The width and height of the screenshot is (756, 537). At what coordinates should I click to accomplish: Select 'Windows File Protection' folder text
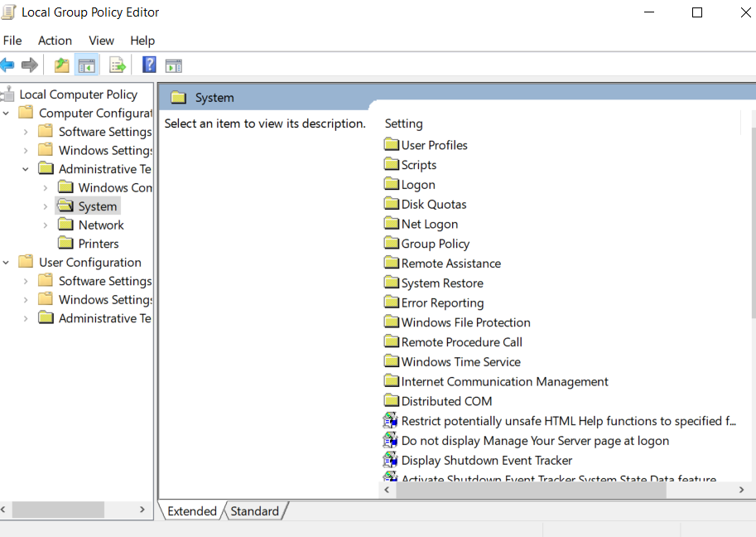465,322
